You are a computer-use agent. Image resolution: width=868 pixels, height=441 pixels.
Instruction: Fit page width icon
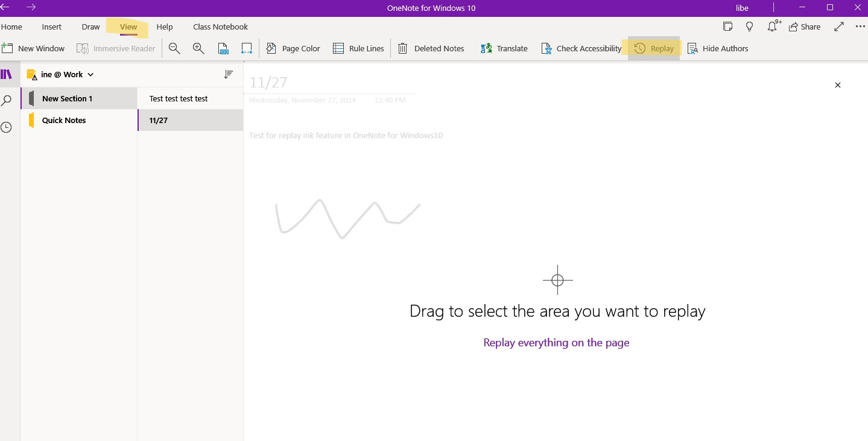pos(246,48)
